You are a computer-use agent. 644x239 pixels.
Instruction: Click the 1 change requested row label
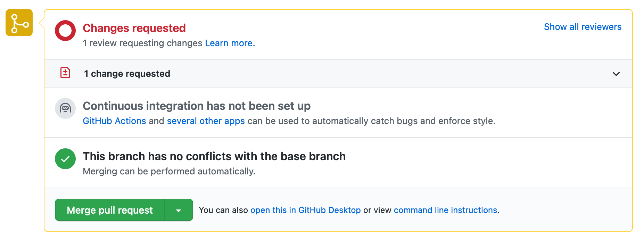[127, 74]
